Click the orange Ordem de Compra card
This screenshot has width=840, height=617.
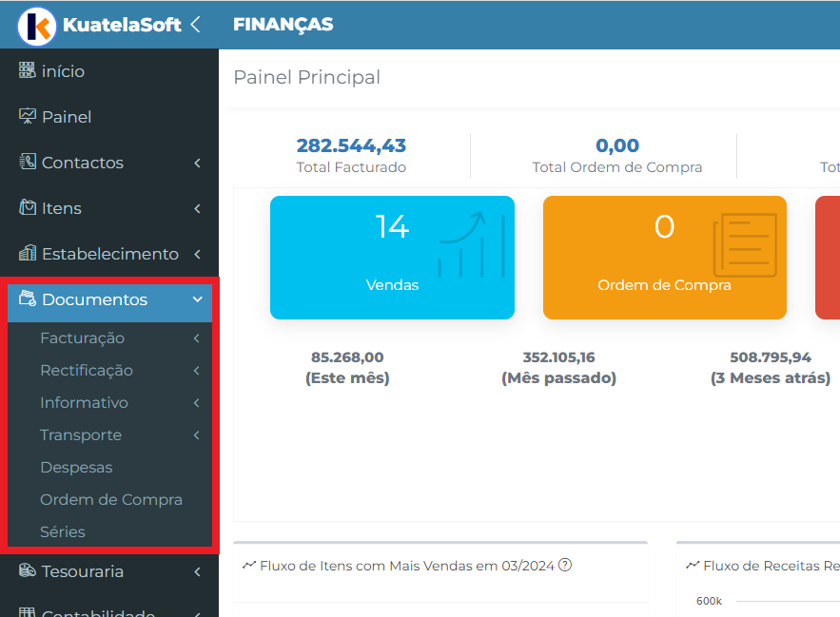pyautogui.click(x=665, y=258)
